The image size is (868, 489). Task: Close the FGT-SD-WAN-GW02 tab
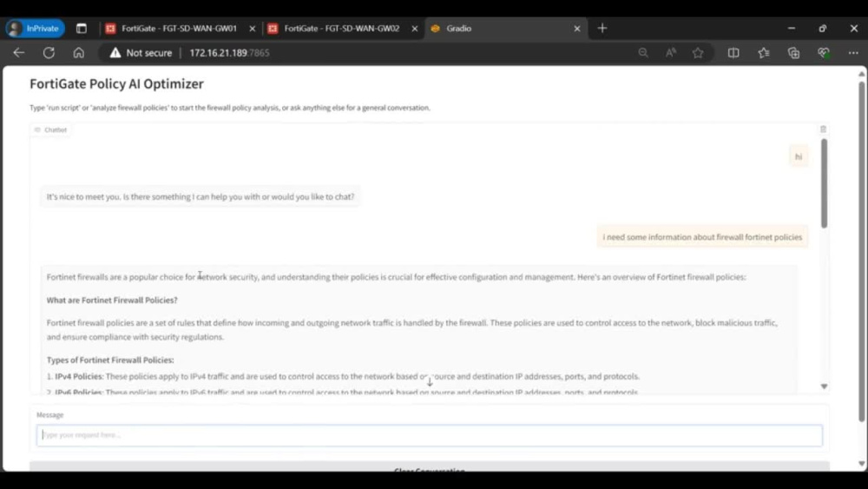coord(415,29)
